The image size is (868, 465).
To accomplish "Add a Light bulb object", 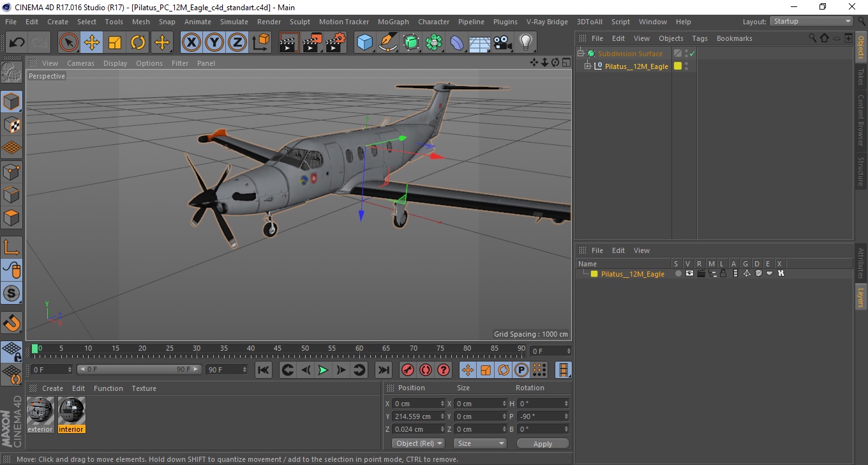I will coord(526,43).
